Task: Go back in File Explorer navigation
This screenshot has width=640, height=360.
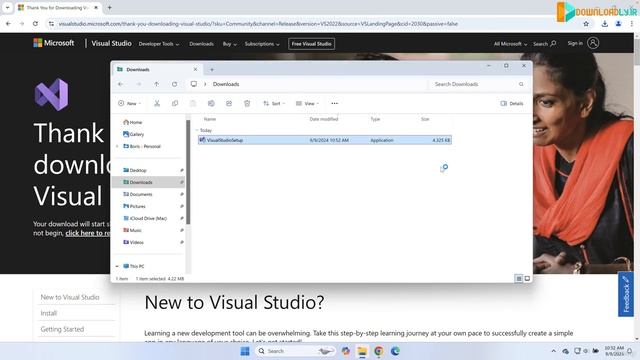Action: pyautogui.click(x=121, y=84)
